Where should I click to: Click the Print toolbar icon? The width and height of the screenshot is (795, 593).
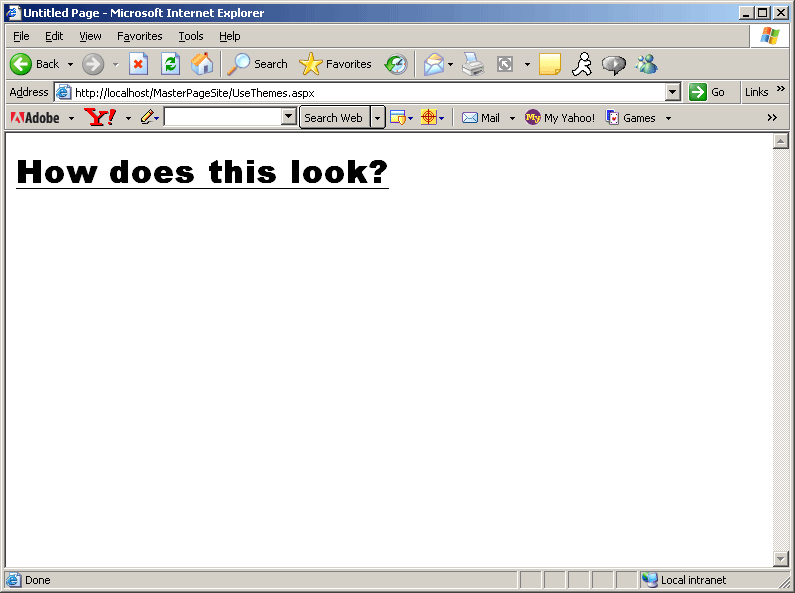pyautogui.click(x=473, y=64)
